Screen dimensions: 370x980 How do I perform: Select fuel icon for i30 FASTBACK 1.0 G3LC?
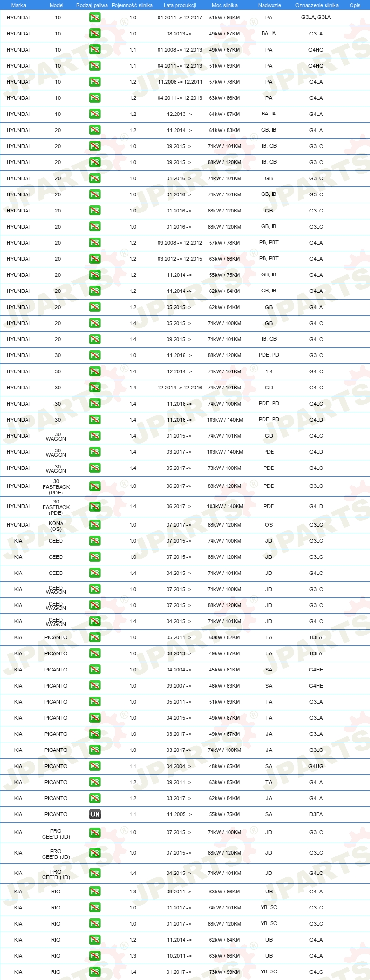click(95, 486)
